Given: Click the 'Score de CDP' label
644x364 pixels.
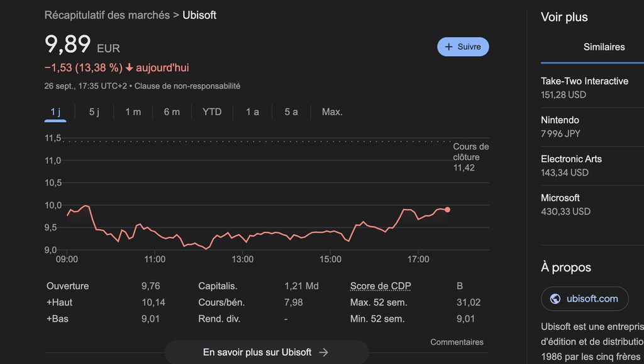Looking at the screenshot, I should point(380,286).
